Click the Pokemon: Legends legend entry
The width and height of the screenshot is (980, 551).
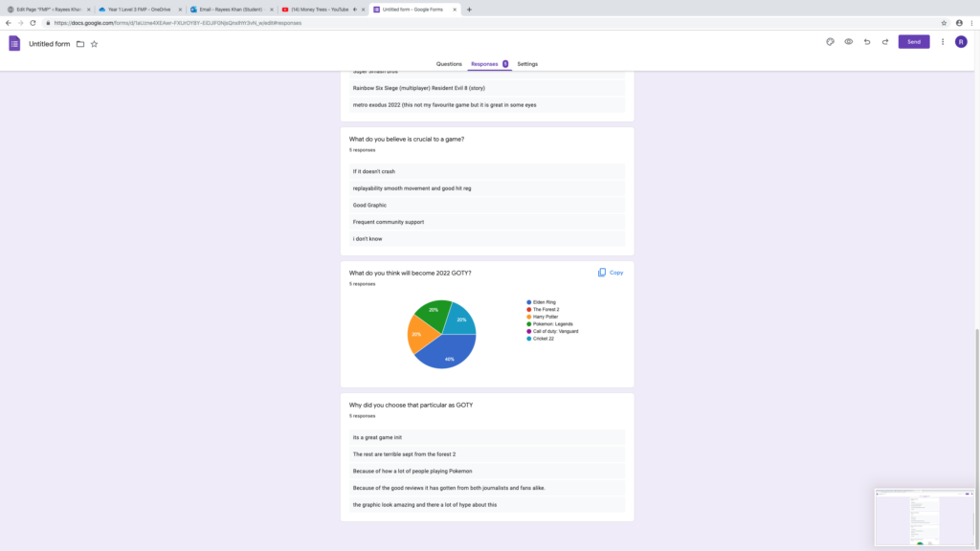click(x=550, y=324)
